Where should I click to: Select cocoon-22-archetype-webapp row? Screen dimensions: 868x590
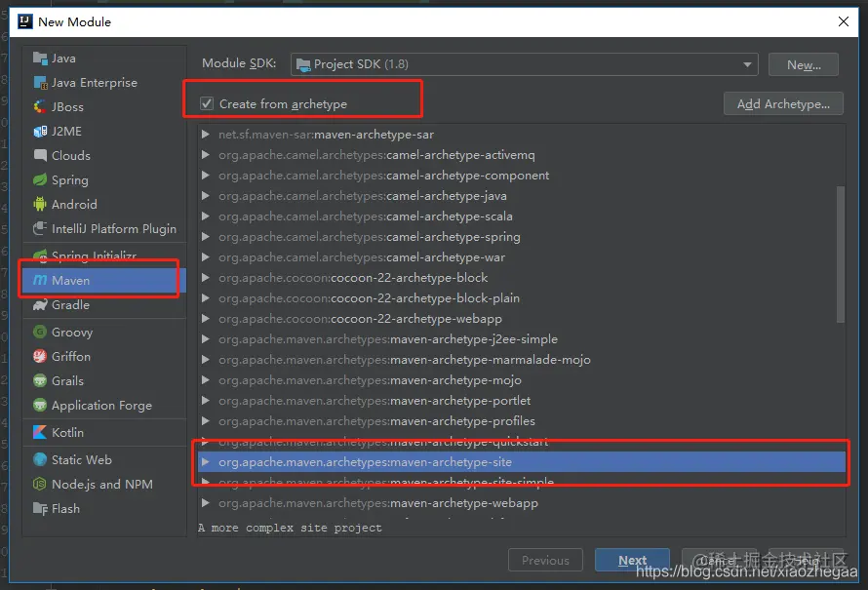(x=522, y=319)
